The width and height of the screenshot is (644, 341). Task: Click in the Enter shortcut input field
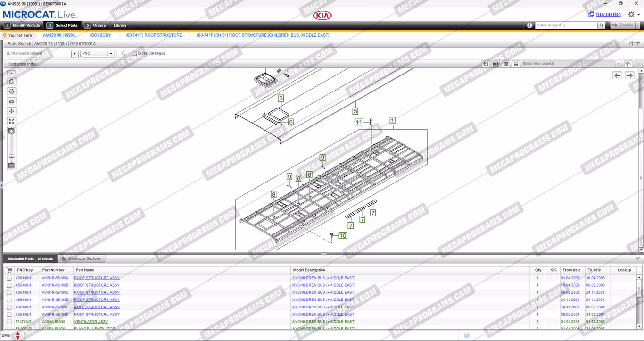(x=566, y=25)
